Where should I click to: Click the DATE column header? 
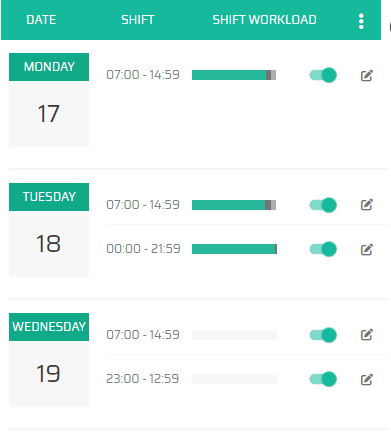point(41,20)
